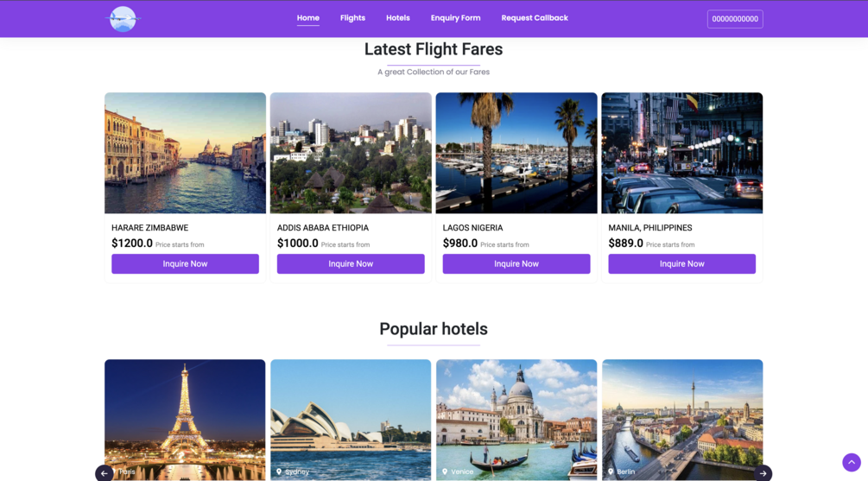Click the phone number button 00000000000
This screenshot has height=481, width=868.
coord(735,19)
